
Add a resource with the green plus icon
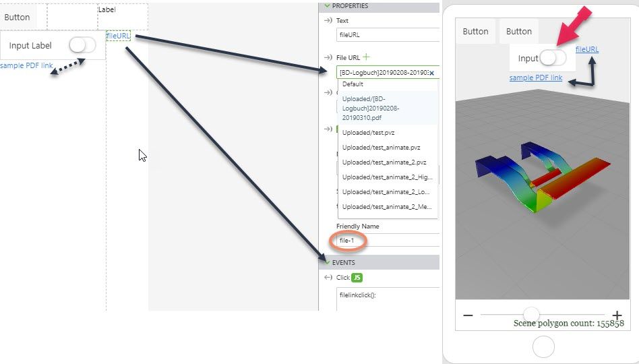click(x=367, y=57)
